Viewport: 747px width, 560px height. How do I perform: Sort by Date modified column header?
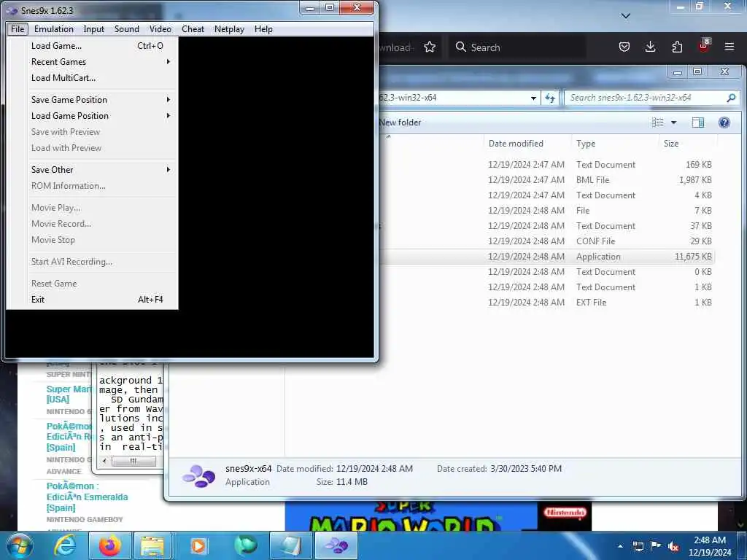527,144
